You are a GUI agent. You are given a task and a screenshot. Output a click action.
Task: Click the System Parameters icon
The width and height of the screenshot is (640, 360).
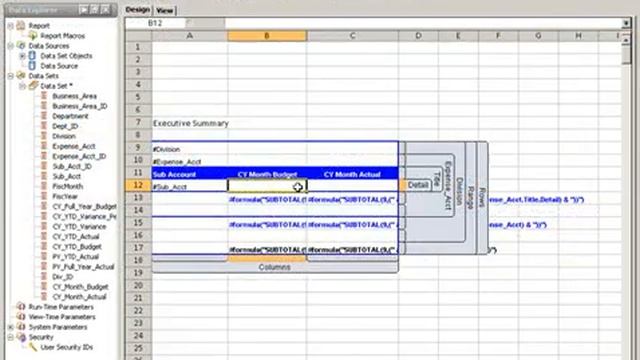click(x=21, y=327)
